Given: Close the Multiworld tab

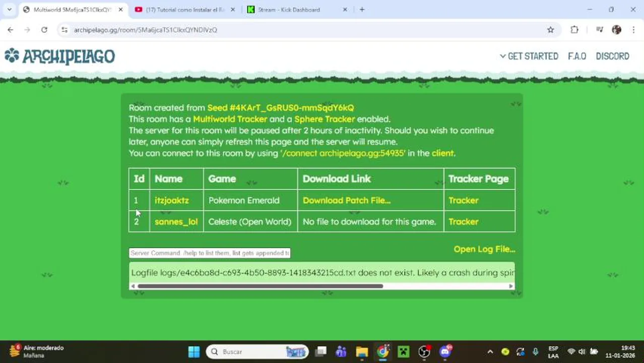Looking at the screenshot, I should coord(120,10).
